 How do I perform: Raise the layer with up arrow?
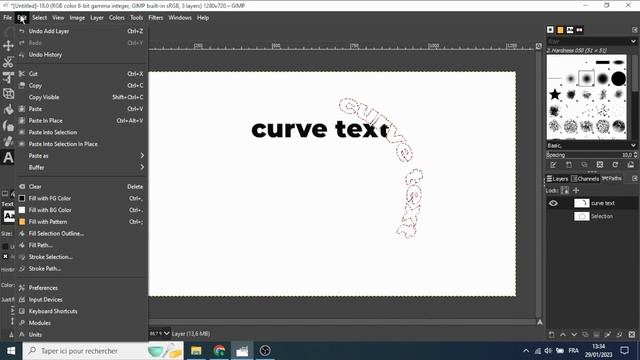[x=563, y=335]
